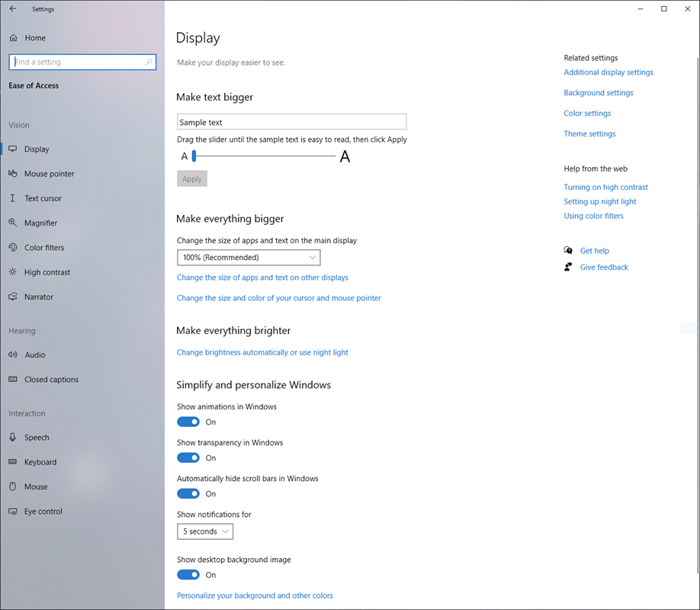Toggle Show desktop background image off
This screenshot has width=700, height=610.
(x=188, y=575)
